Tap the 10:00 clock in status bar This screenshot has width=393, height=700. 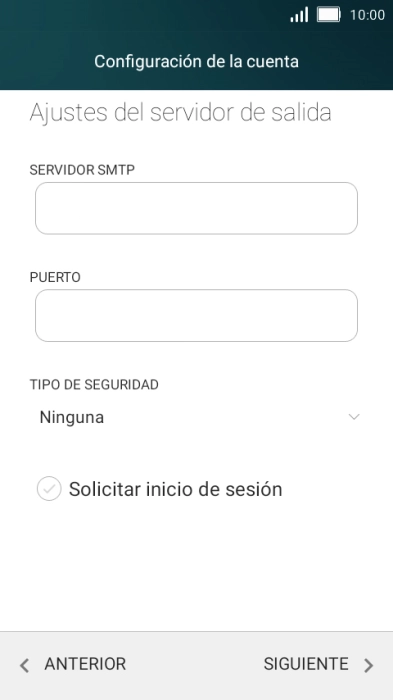[367, 15]
